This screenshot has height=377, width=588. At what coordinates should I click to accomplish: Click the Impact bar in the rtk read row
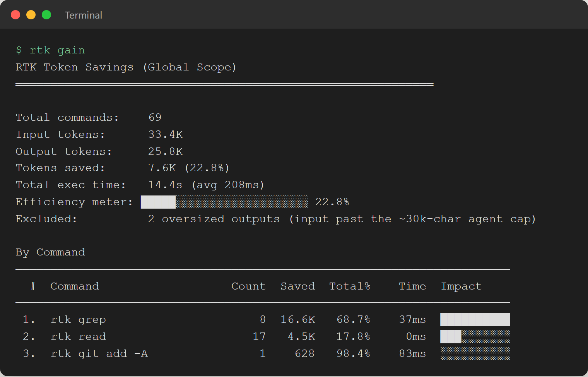coord(475,337)
